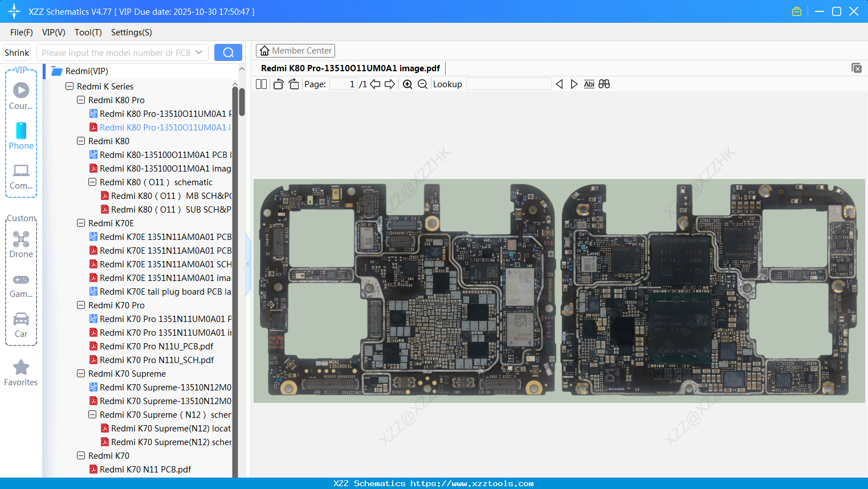Click the Shrink button
The width and height of the screenshot is (868, 489).
coord(17,52)
